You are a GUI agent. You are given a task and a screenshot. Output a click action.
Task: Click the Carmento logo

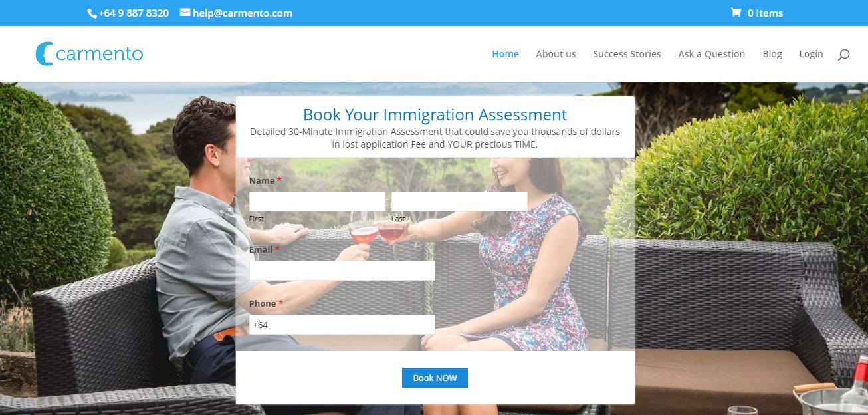tap(89, 53)
